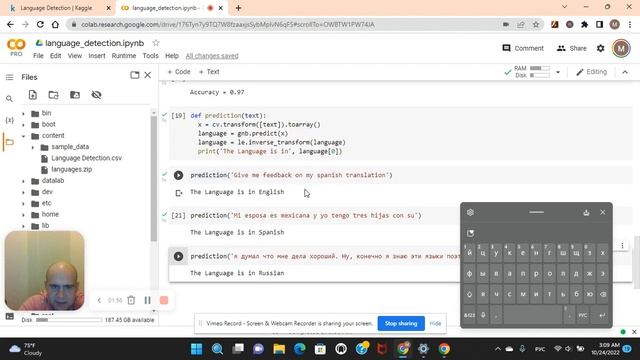
Task: Tap the spacebar on the on-screen keyboard
Action: [x=532, y=315]
